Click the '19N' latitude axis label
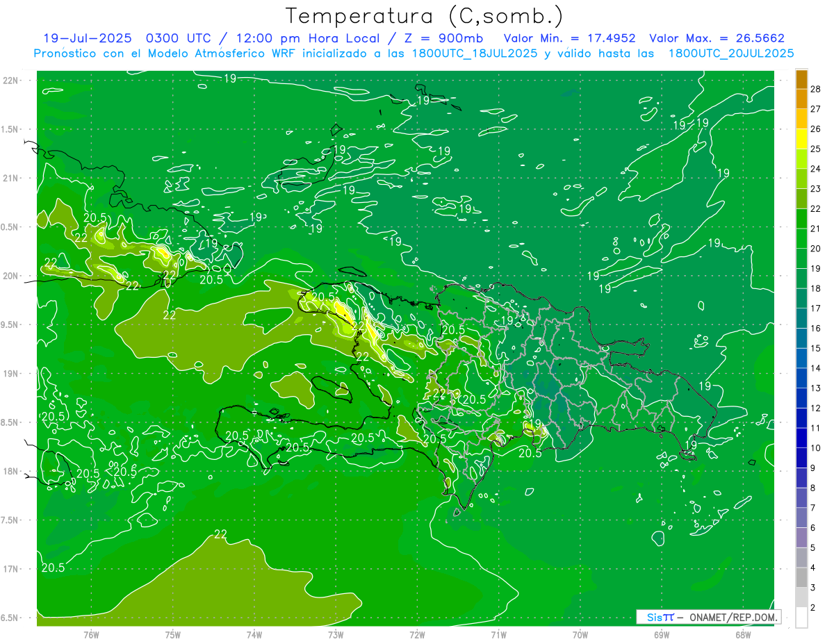834x644 pixels. tap(11, 374)
